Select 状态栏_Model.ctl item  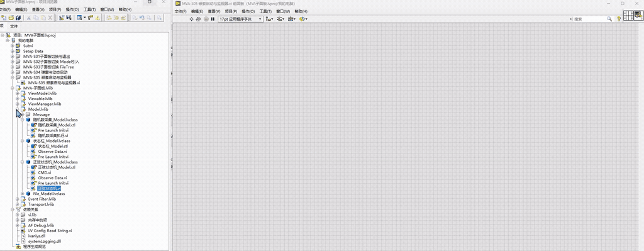pos(53,146)
